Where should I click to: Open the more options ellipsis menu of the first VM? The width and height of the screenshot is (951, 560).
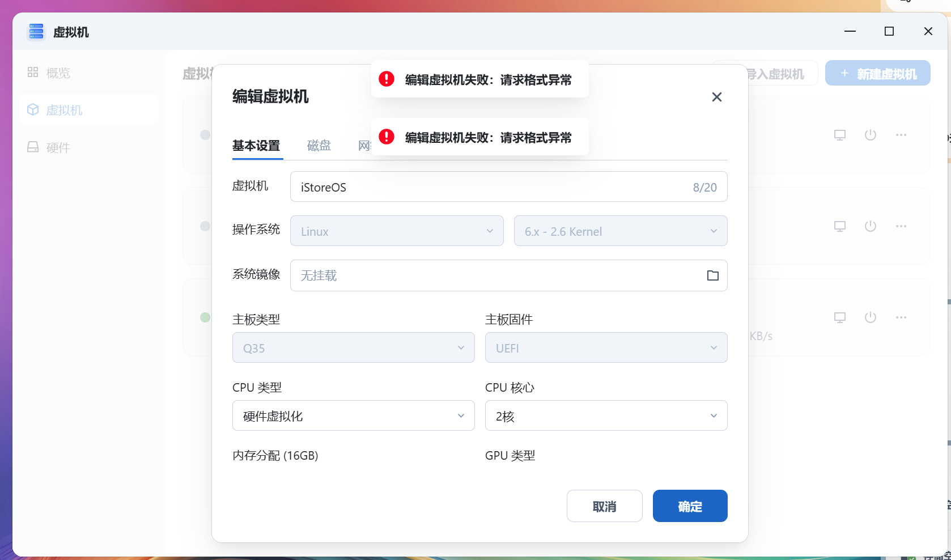(901, 135)
